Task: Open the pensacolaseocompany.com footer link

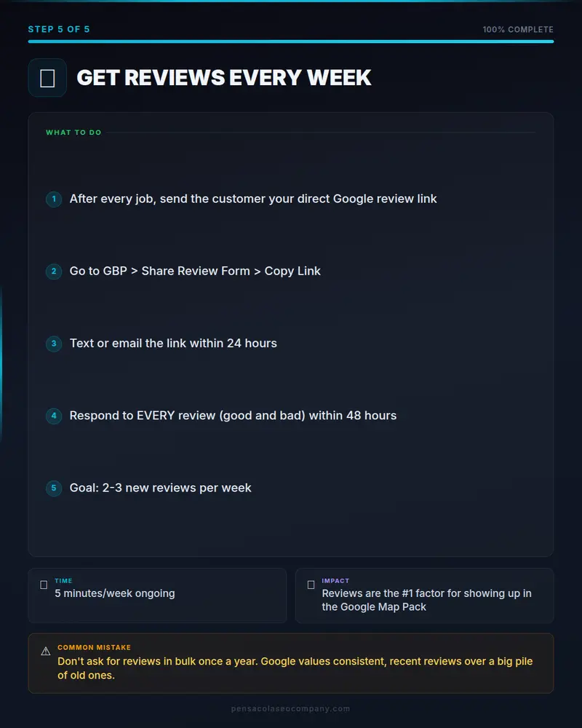Action: [290, 708]
